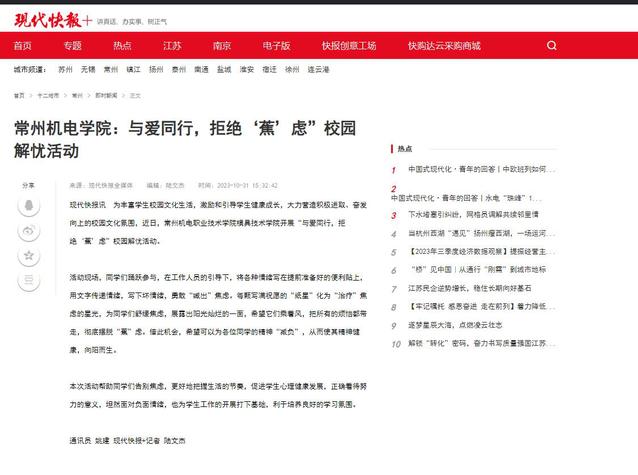
Task: Select 苏州 city channel
Action: [65, 70]
